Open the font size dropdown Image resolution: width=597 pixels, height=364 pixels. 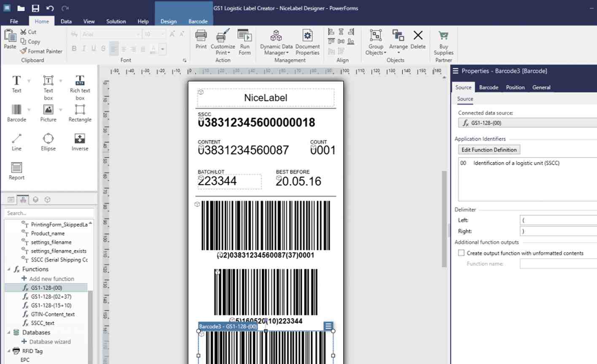pyautogui.click(x=162, y=34)
